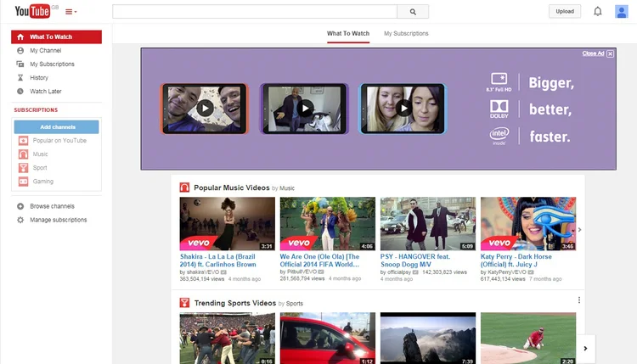Click the Sport trophy icon in sidebar

(x=23, y=168)
